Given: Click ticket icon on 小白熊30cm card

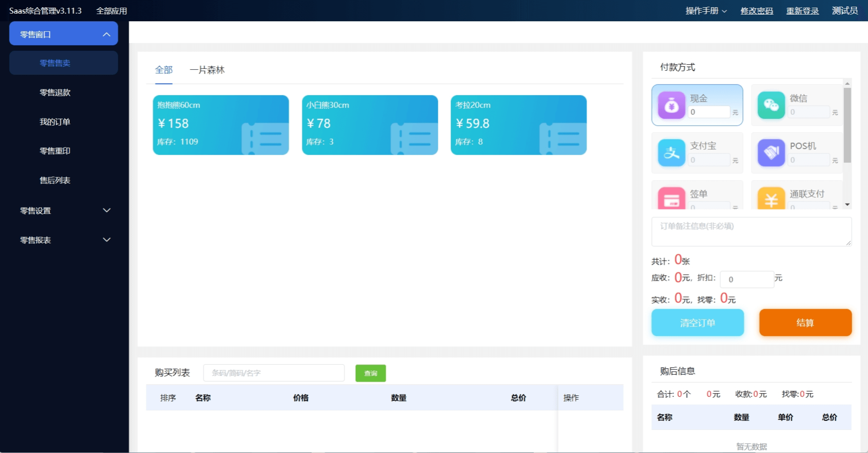Looking at the screenshot, I should (x=414, y=138).
